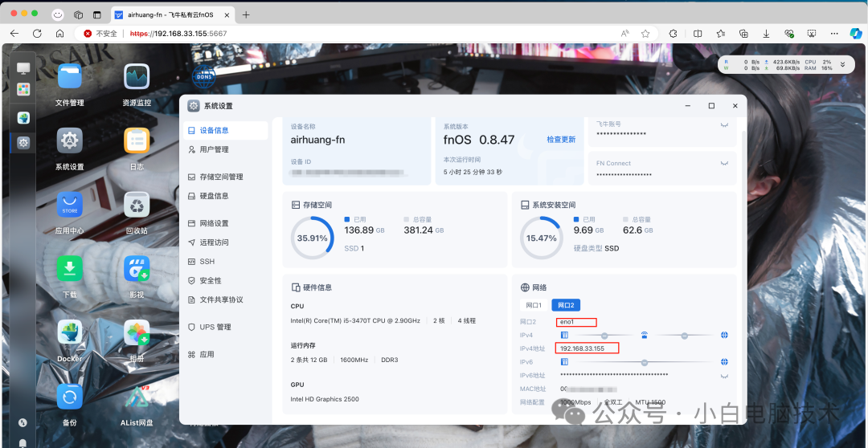The width and height of the screenshot is (868, 448).
Task: Switch to Docker whale icon in dock
Action: coord(23,117)
